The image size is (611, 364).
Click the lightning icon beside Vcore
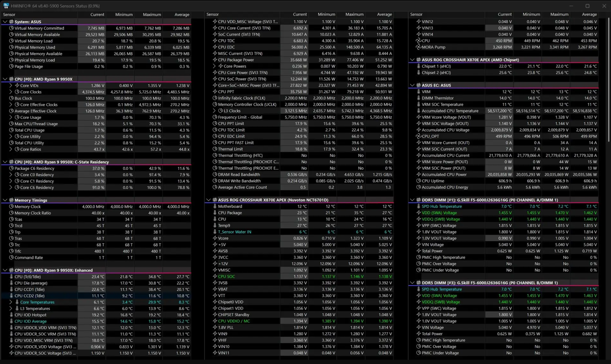click(x=215, y=238)
